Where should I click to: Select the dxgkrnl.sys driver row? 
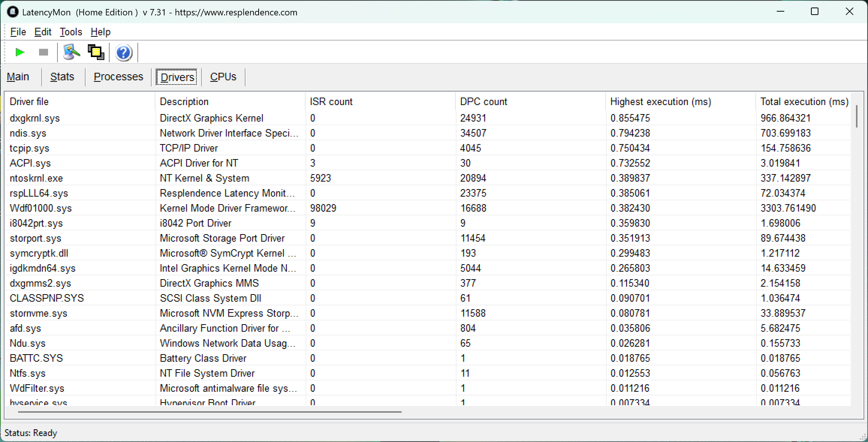pos(35,118)
